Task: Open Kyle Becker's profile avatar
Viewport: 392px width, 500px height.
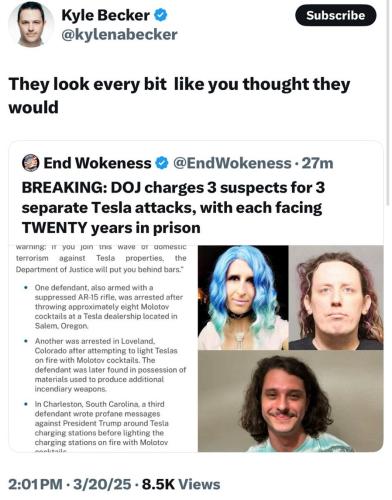Action: [x=31, y=25]
